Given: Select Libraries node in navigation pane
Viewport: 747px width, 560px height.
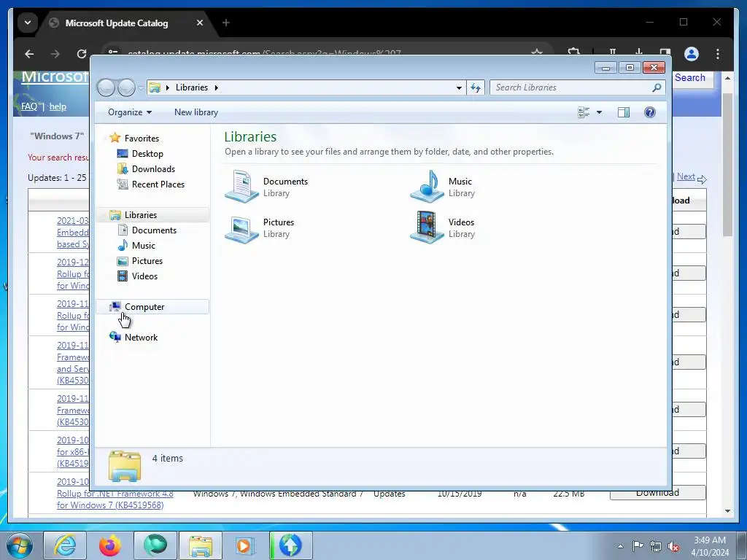Looking at the screenshot, I should click(141, 215).
